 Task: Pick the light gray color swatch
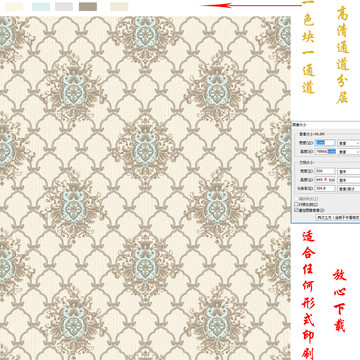[x=64, y=7]
